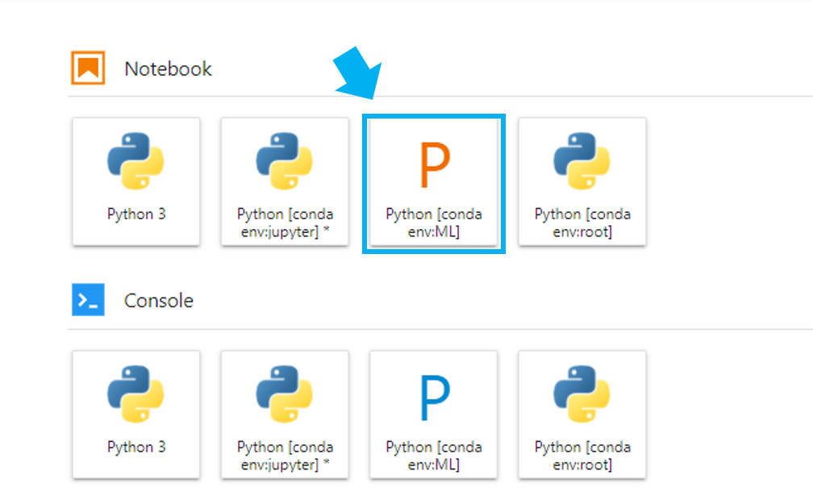Click the blue Console section icon

tap(88, 300)
